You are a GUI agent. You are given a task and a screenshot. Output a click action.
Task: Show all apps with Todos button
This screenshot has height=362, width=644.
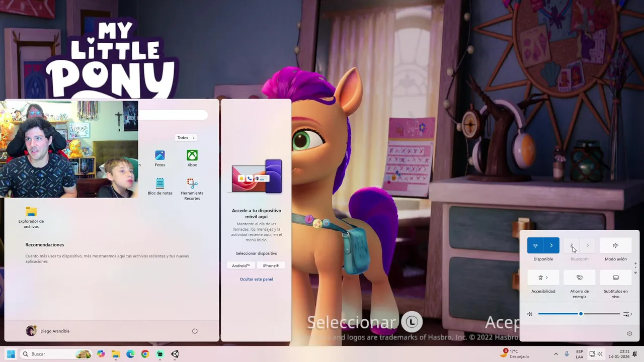(x=186, y=138)
